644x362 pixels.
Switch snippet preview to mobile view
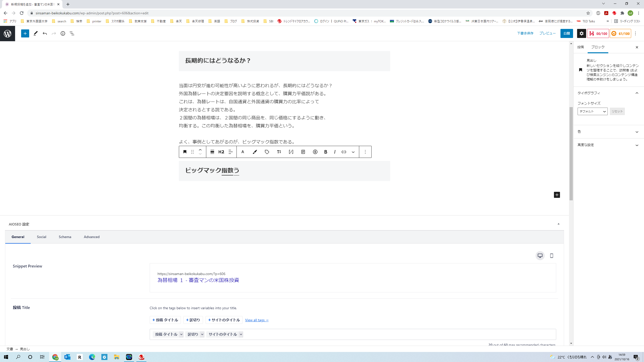[551, 256]
